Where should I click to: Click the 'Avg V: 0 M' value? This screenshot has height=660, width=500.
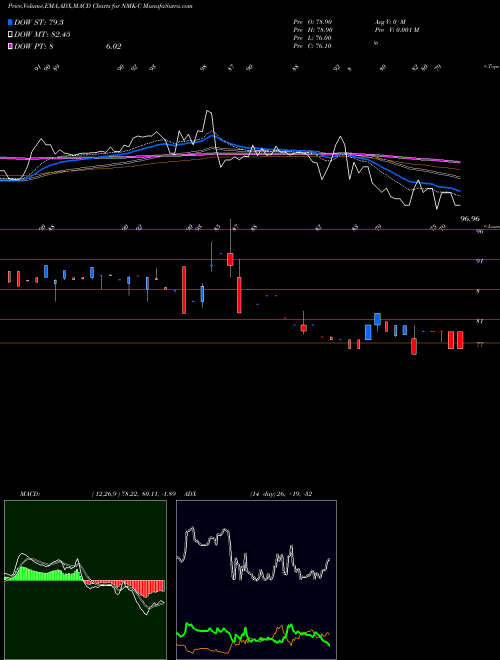point(390,21)
